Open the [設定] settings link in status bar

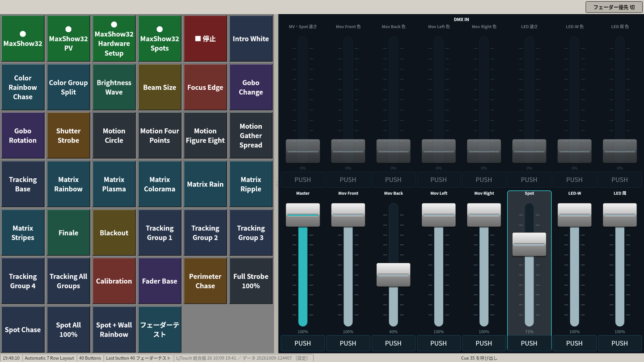pyautogui.click(x=303, y=358)
